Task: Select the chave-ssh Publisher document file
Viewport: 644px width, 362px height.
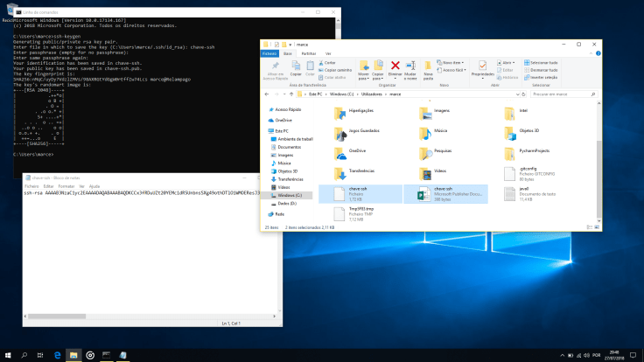Action: tap(446, 194)
